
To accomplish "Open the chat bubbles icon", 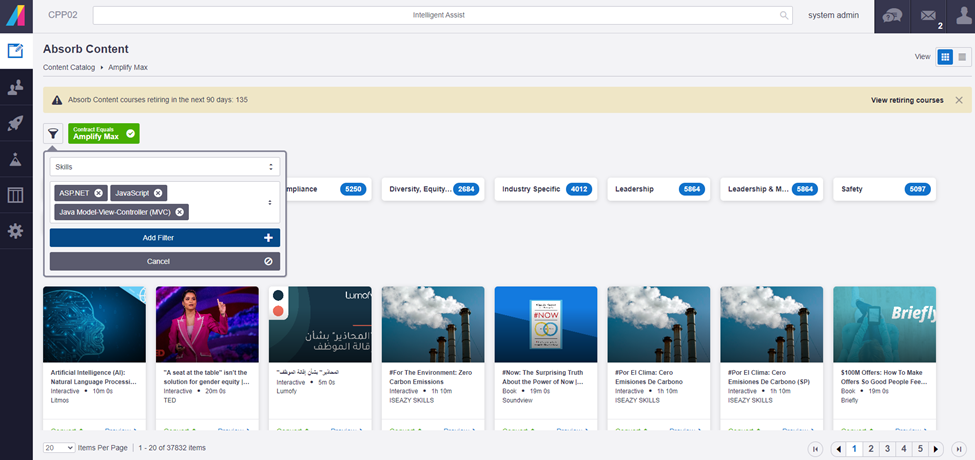I will (x=892, y=17).
